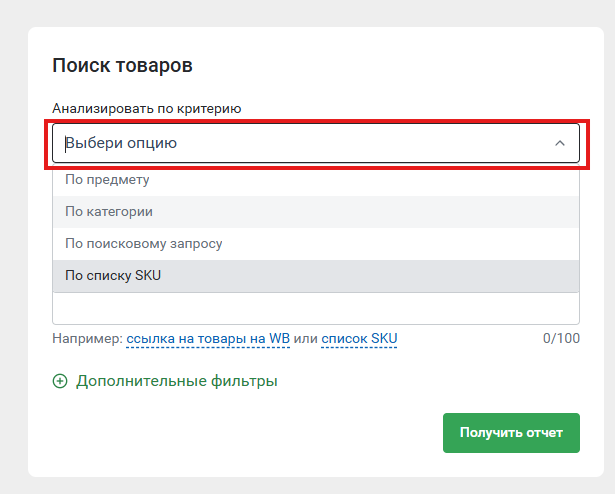Click the word "или" between example links
Image resolution: width=615 pixels, height=494 pixels.
pyautogui.click(x=305, y=339)
